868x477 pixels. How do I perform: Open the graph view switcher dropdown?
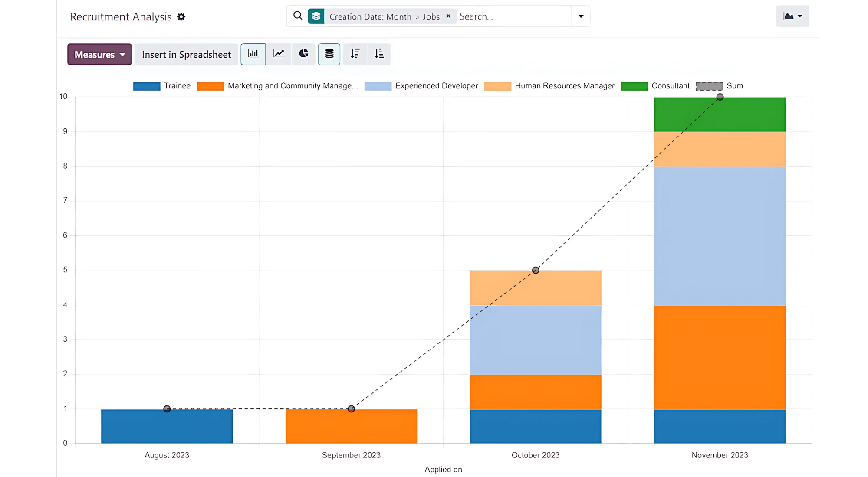tap(792, 16)
